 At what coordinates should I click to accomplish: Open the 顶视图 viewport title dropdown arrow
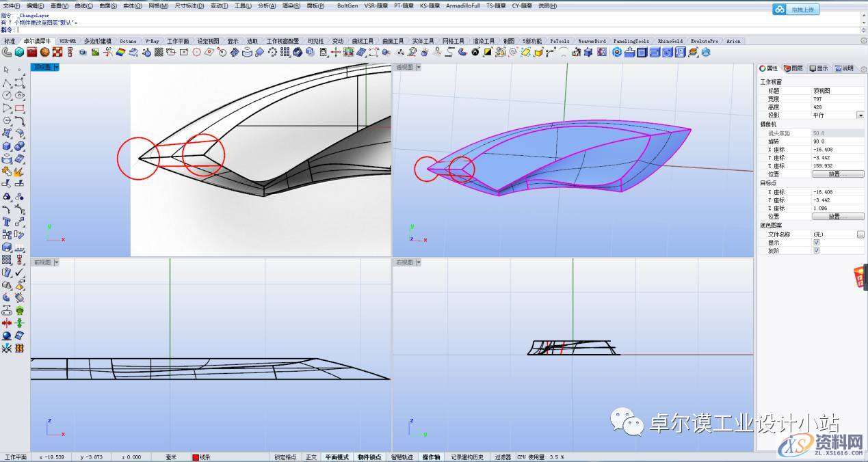[56, 67]
